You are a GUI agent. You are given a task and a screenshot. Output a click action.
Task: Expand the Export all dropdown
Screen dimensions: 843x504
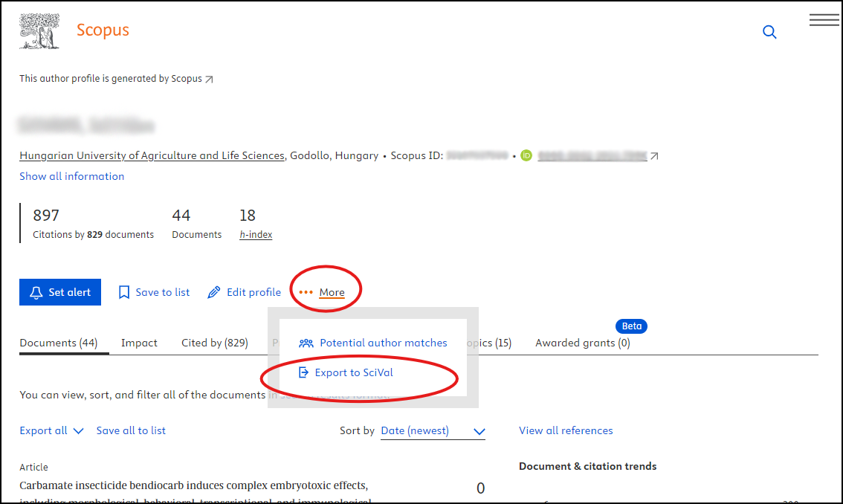point(51,431)
